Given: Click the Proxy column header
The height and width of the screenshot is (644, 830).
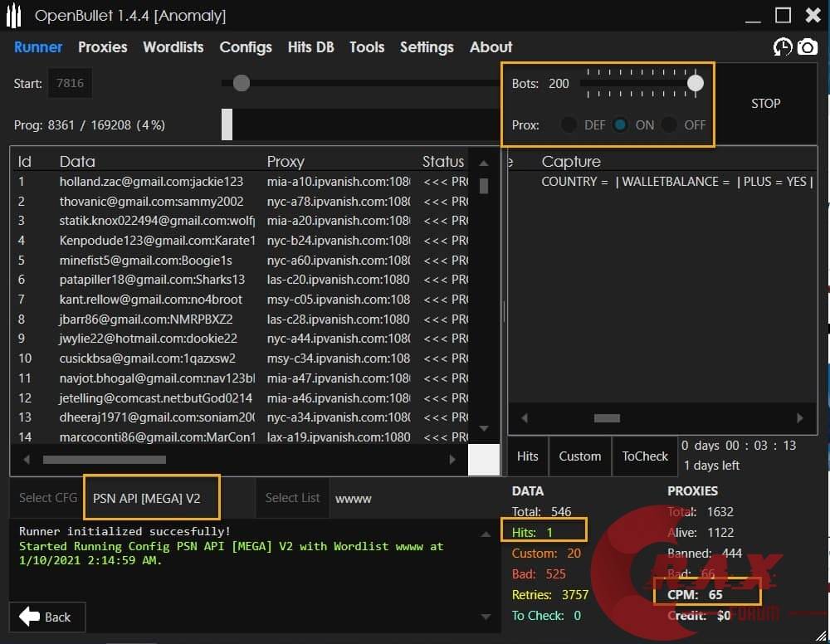Looking at the screenshot, I should (x=286, y=162).
